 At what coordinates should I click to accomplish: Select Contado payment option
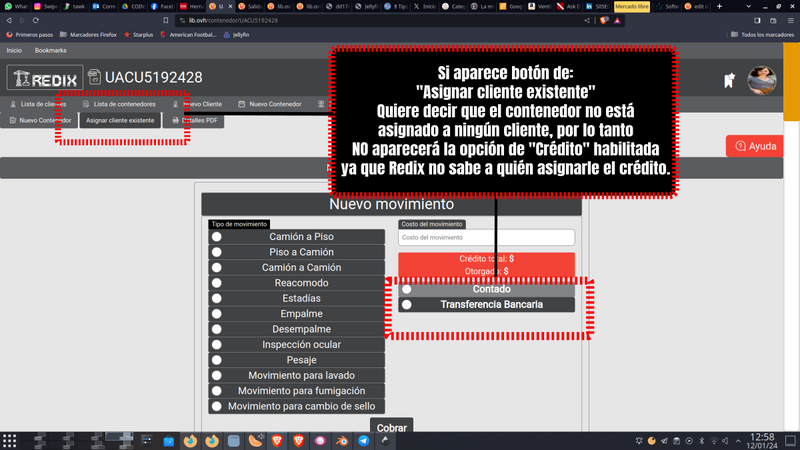pos(406,289)
